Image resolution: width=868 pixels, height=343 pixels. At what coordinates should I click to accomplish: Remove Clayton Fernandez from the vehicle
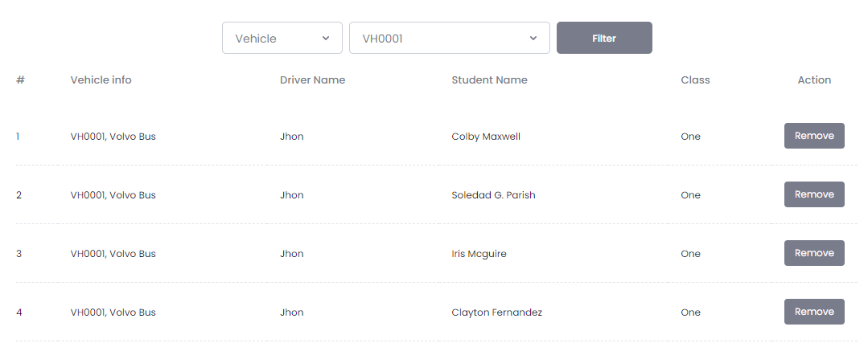(x=814, y=312)
